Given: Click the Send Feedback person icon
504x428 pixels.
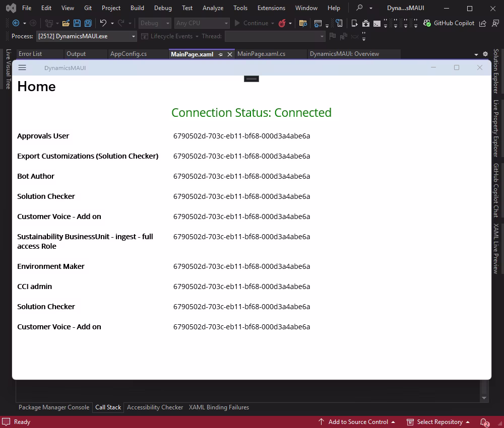Looking at the screenshot, I should (495, 23).
